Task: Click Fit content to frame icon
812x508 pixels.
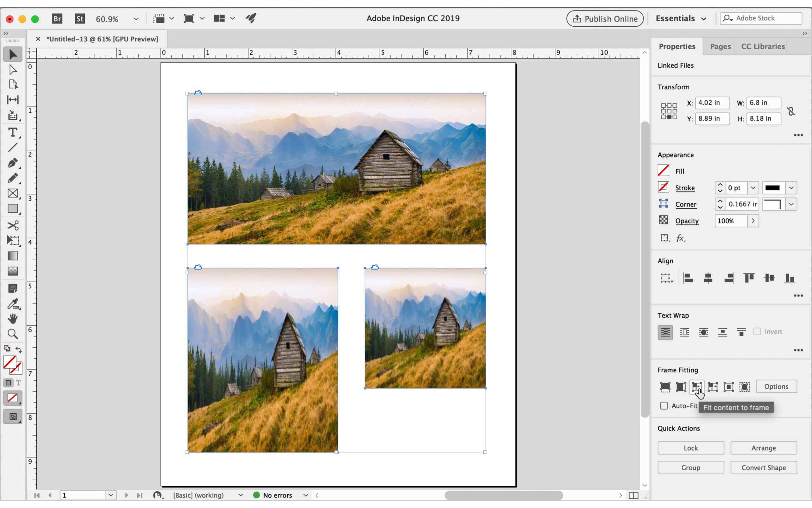Action: point(697,387)
